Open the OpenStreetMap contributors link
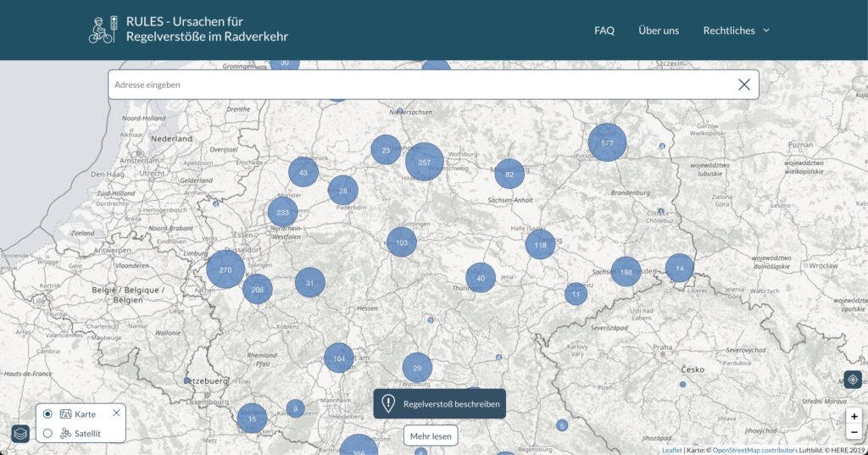The width and height of the screenshot is (868, 455). (x=755, y=450)
